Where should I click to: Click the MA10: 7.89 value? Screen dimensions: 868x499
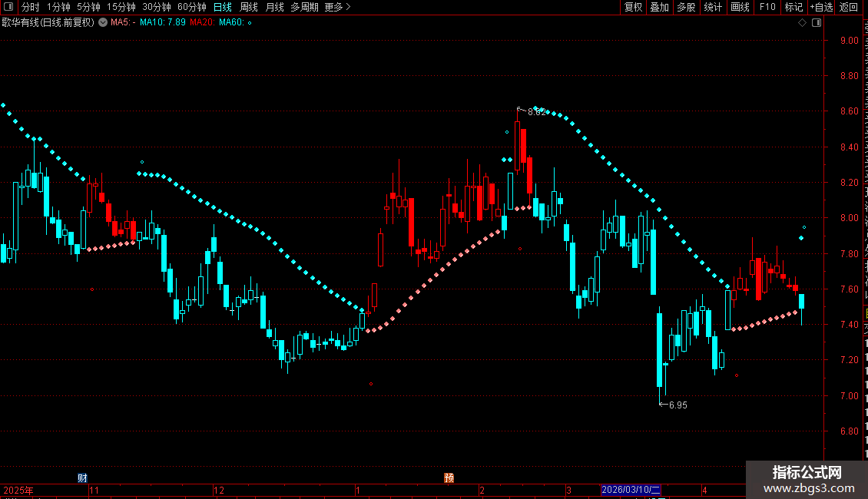pyautogui.click(x=163, y=22)
